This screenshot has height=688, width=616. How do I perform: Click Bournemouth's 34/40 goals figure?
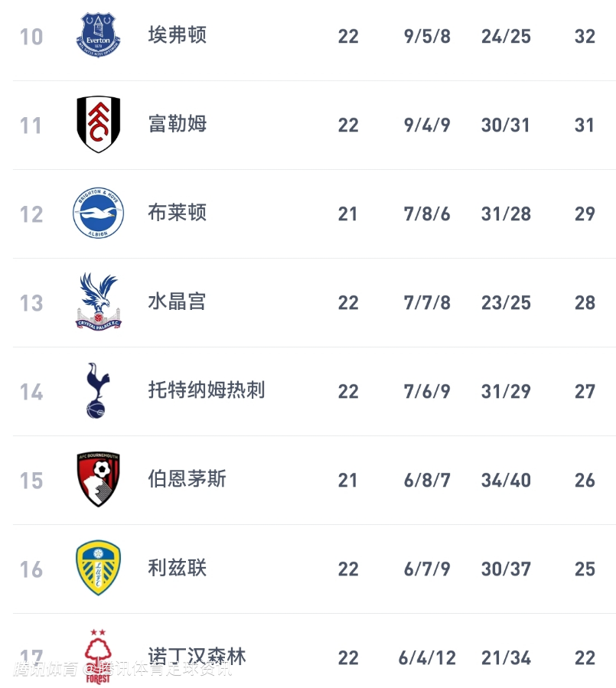pyautogui.click(x=506, y=480)
